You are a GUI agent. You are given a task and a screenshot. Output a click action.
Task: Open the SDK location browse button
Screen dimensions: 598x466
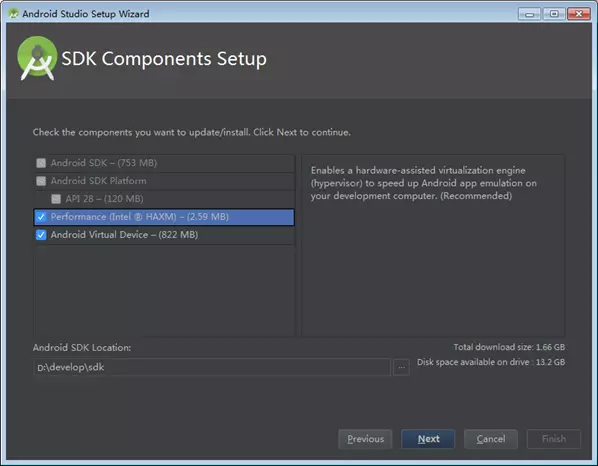402,367
